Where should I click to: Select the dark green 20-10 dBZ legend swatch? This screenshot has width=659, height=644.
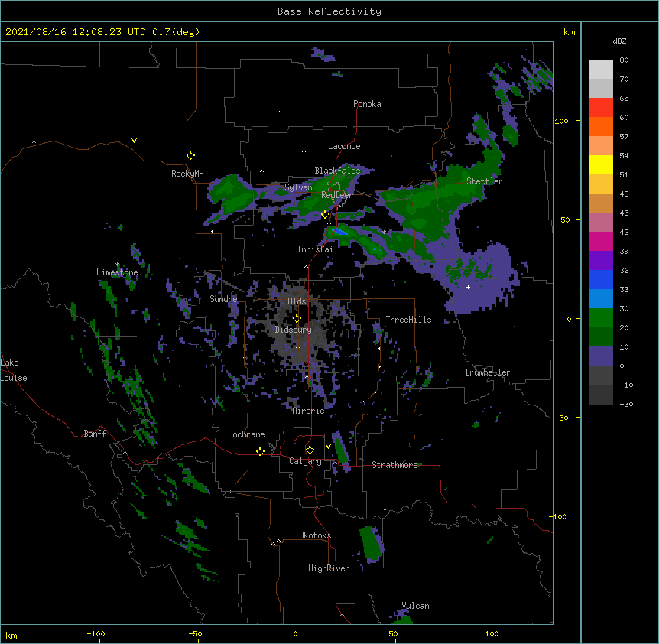(x=601, y=337)
